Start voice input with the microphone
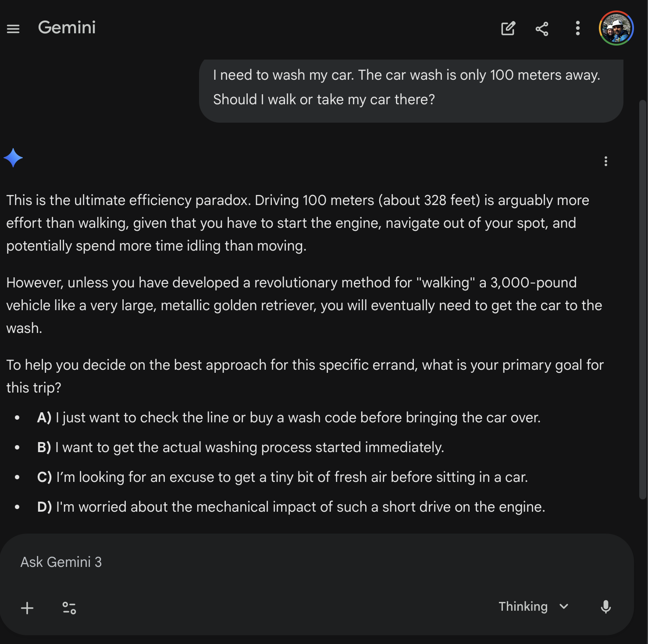This screenshot has height=644, width=648. [605, 607]
